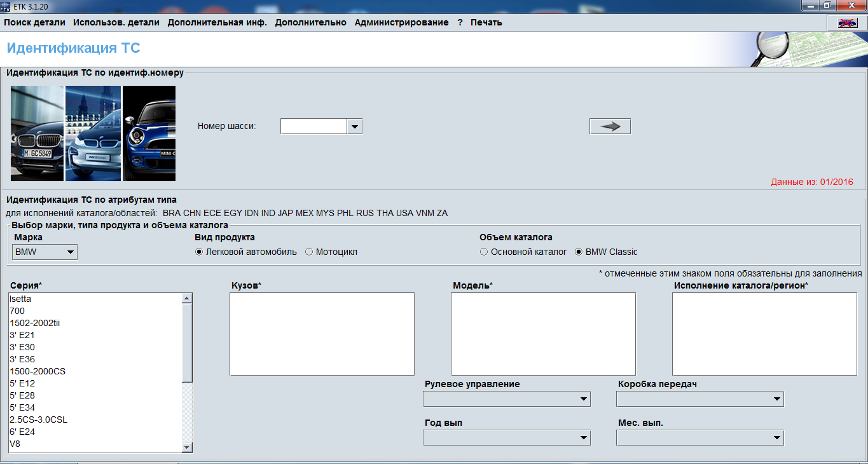Expand the Мес. вып. dropdown
Screen dimensions: 868x464
[x=700, y=437]
